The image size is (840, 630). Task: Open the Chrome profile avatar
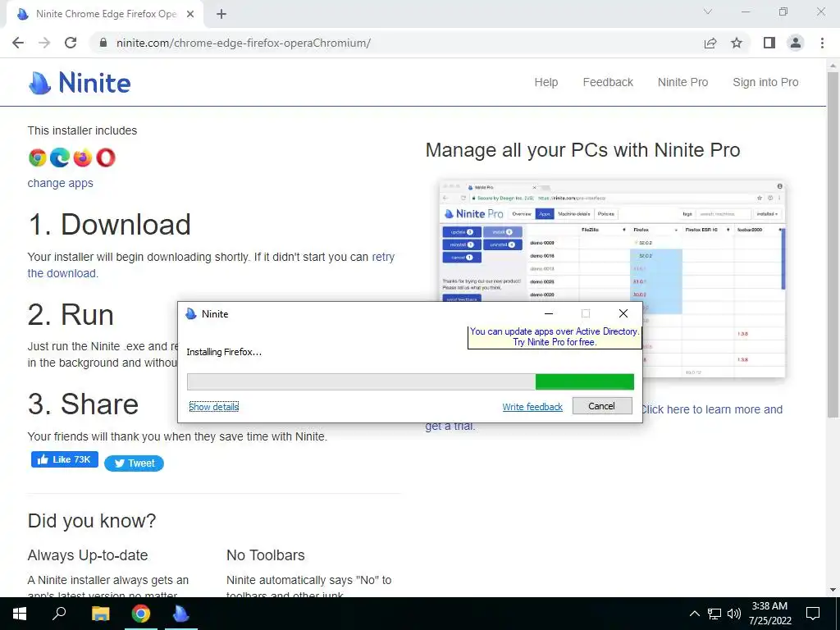tap(796, 43)
